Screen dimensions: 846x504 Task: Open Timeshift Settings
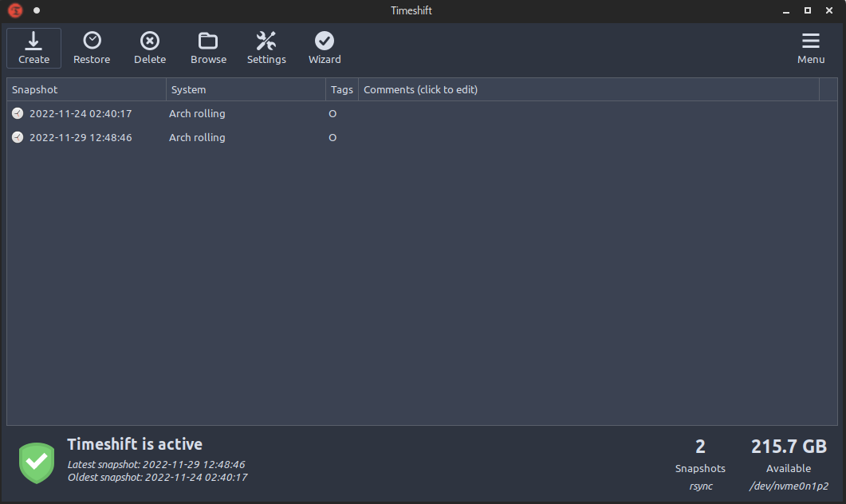click(266, 48)
